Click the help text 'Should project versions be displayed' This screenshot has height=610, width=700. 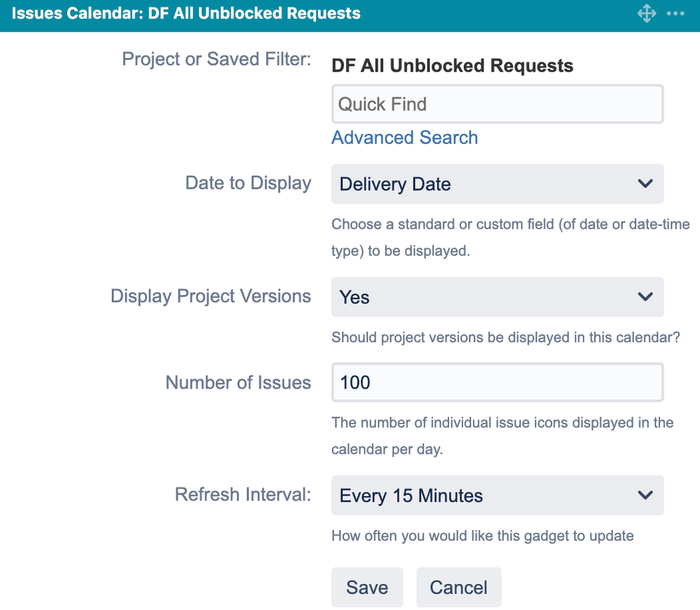pos(451,337)
